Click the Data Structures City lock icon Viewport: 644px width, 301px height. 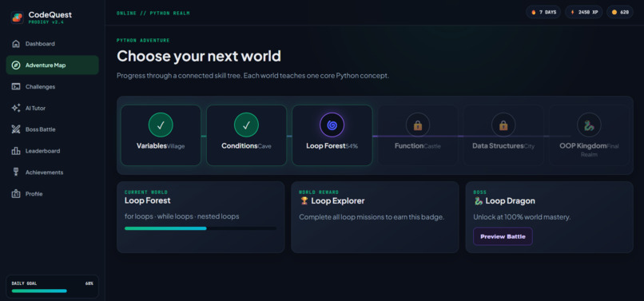tap(503, 125)
